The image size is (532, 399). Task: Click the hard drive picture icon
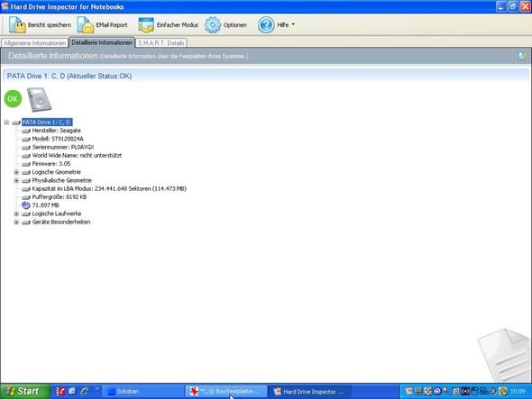tap(40, 99)
